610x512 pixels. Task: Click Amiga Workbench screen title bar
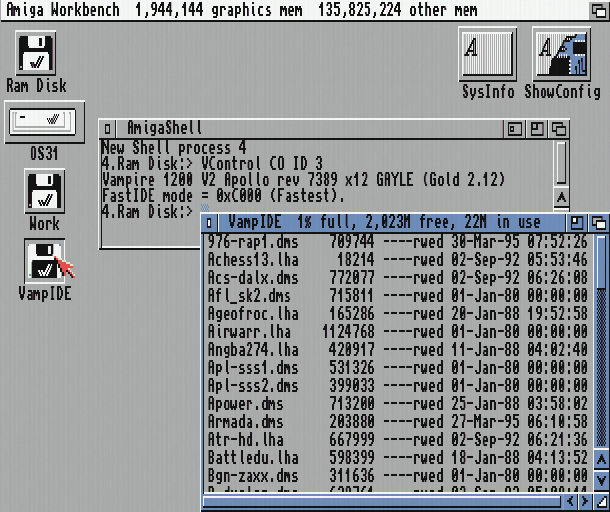[296, 10]
